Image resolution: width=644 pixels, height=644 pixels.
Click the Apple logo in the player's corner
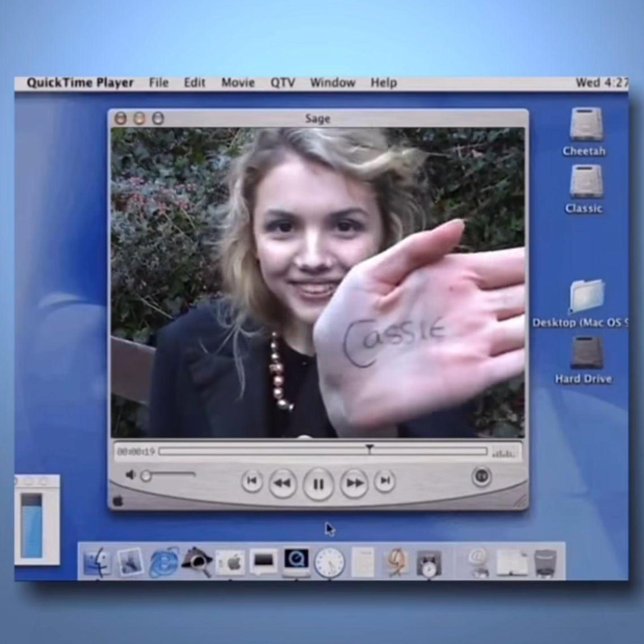point(118,501)
